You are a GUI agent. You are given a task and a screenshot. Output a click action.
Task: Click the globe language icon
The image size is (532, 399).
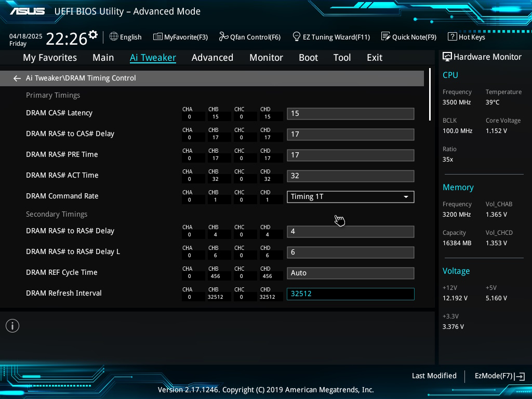point(114,36)
